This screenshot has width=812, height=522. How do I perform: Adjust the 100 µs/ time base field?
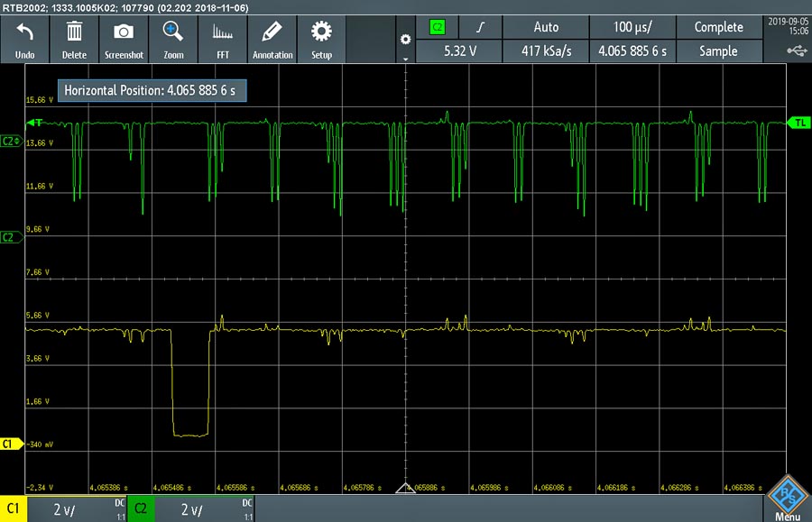tap(632, 27)
